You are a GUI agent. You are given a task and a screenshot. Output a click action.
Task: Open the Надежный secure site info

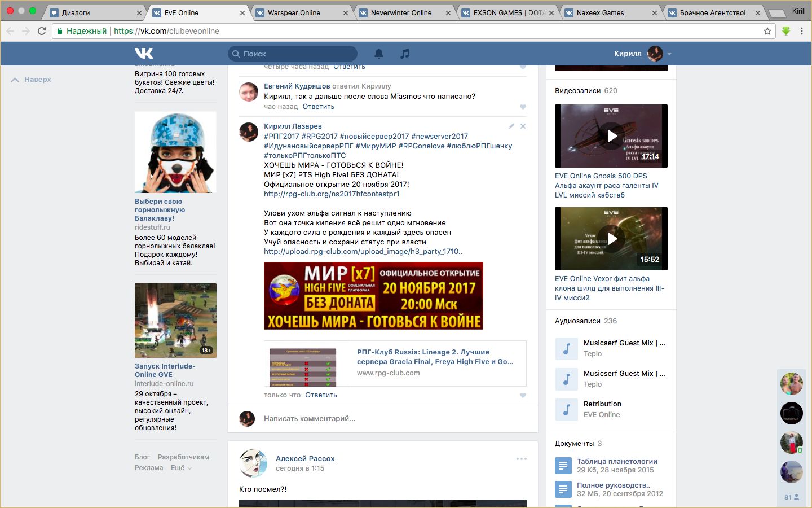[x=81, y=31]
